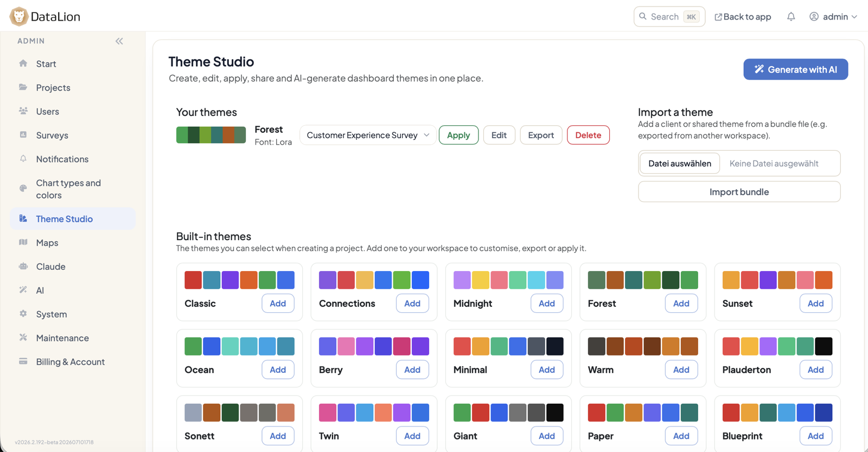This screenshot has width=868, height=452.
Task: Open the Customer Experience Survey project dropdown
Action: coord(368,135)
